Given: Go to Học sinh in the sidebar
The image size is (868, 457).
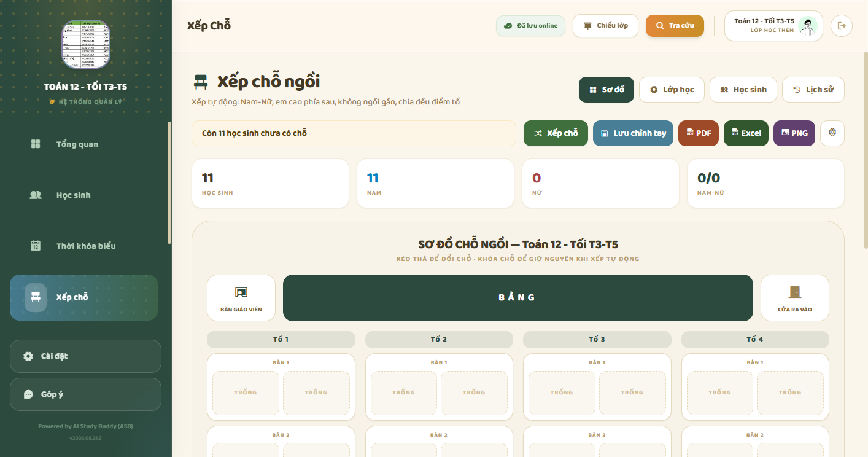Looking at the screenshot, I should pos(83,195).
